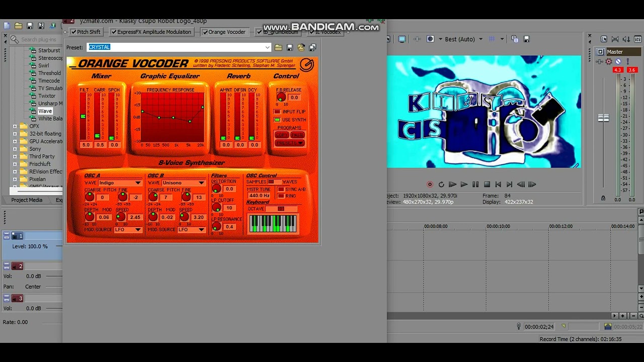Image resolution: width=644 pixels, height=362 pixels.
Task: Click the Split Screen View icon
Action: click(x=430, y=39)
